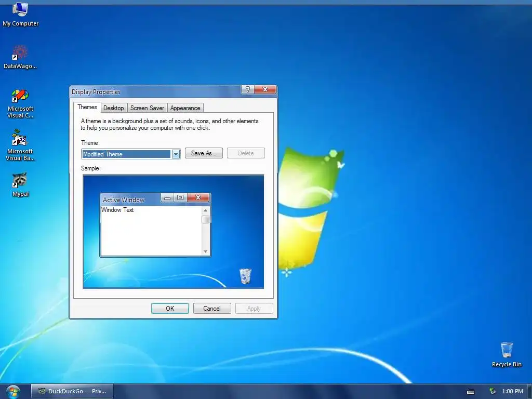The width and height of the screenshot is (532, 399).
Task: Click the 'Window Text' sample text
Action: pos(117,210)
